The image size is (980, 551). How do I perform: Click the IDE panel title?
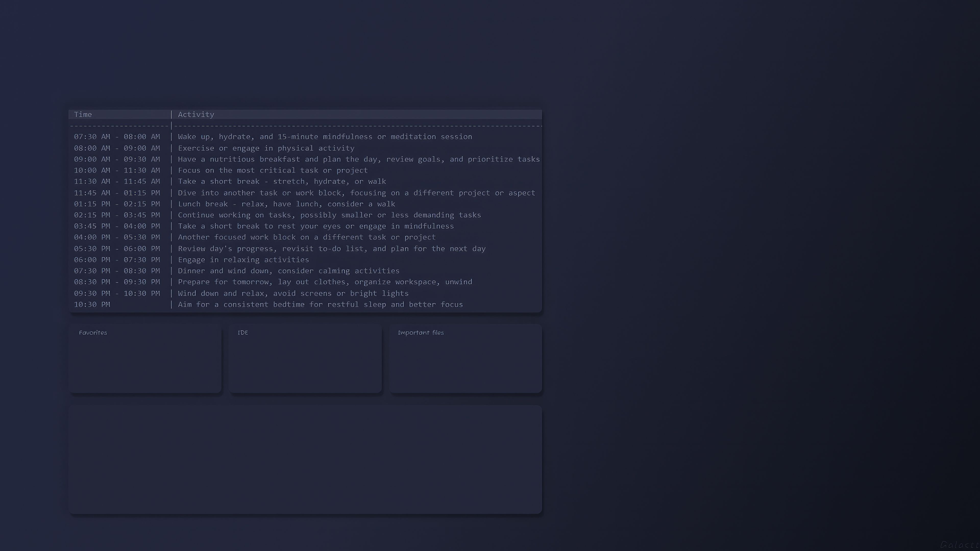(x=243, y=333)
